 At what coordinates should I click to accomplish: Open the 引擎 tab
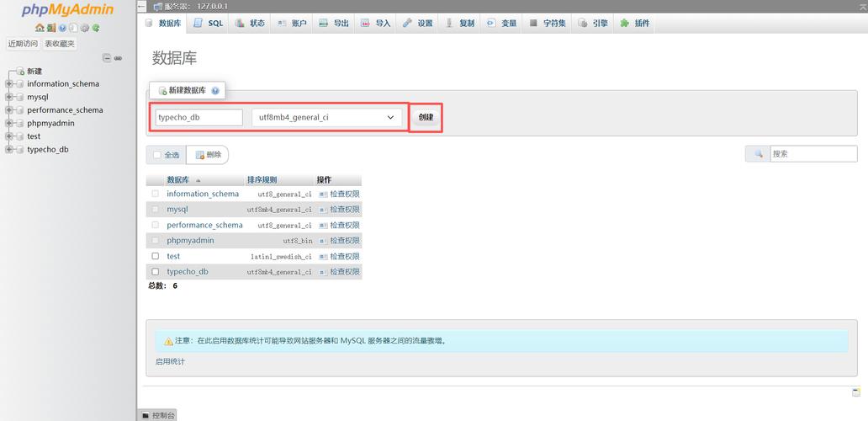[593, 24]
